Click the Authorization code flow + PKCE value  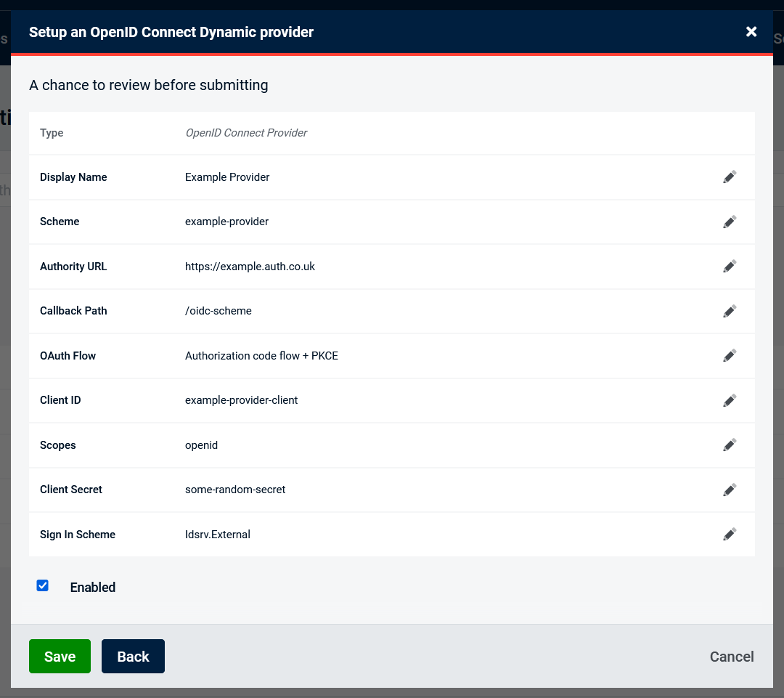click(261, 356)
